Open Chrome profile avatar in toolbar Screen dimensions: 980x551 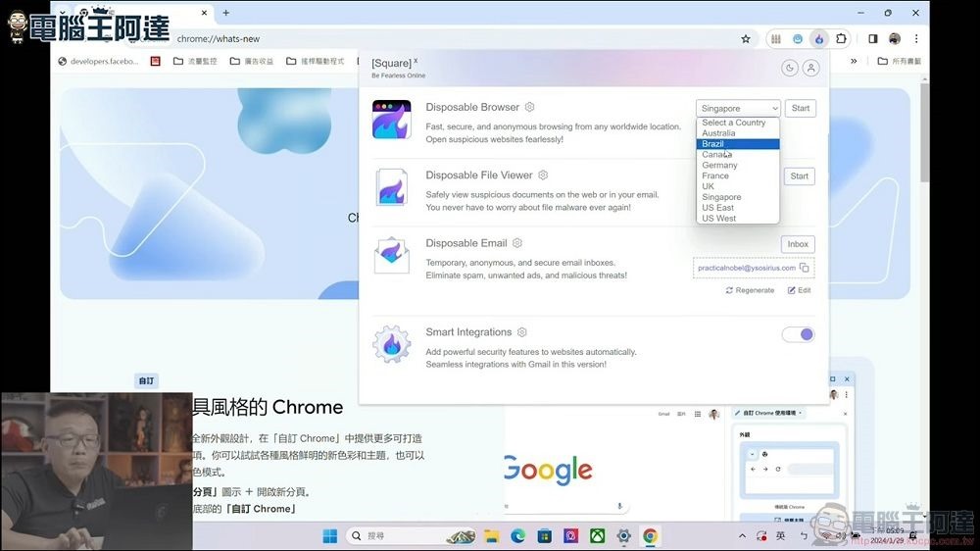(x=895, y=39)
